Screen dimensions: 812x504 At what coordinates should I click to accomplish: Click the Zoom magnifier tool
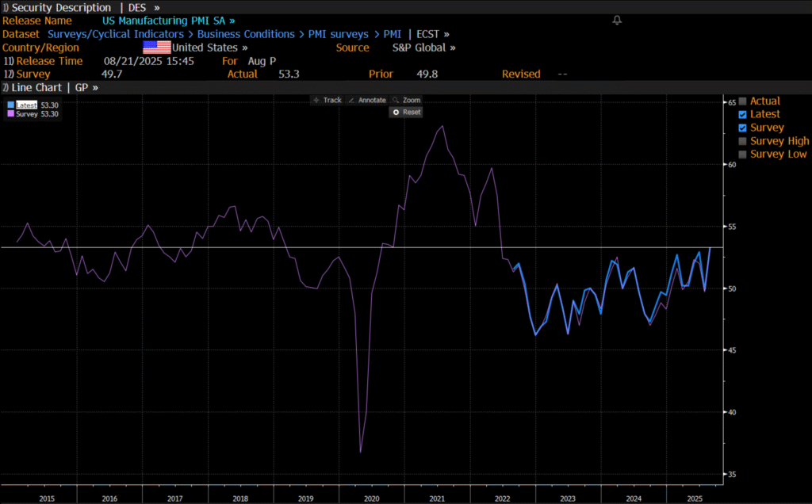pyautogui.click(x=407, y=101)
